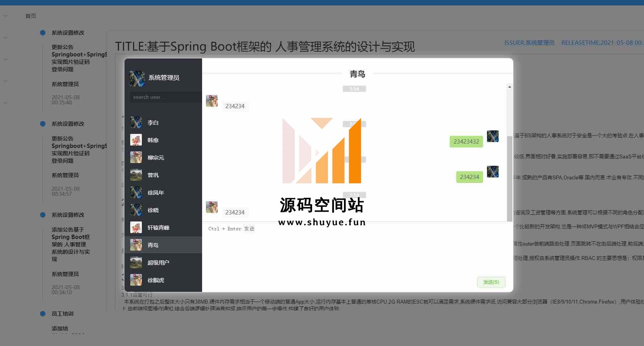Open chat with 徐凤年
Screen dimensions: 644x346
(x=163, y=192)
